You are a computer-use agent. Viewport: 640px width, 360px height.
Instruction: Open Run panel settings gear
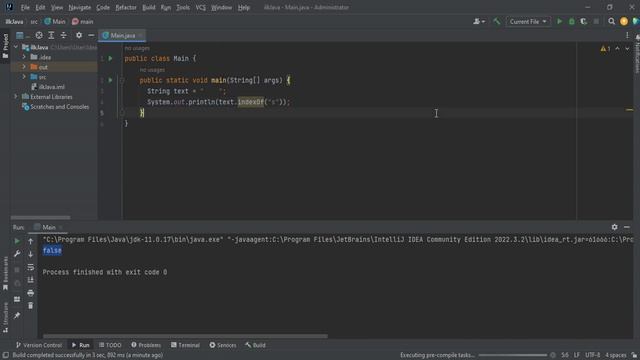point(614,227)
